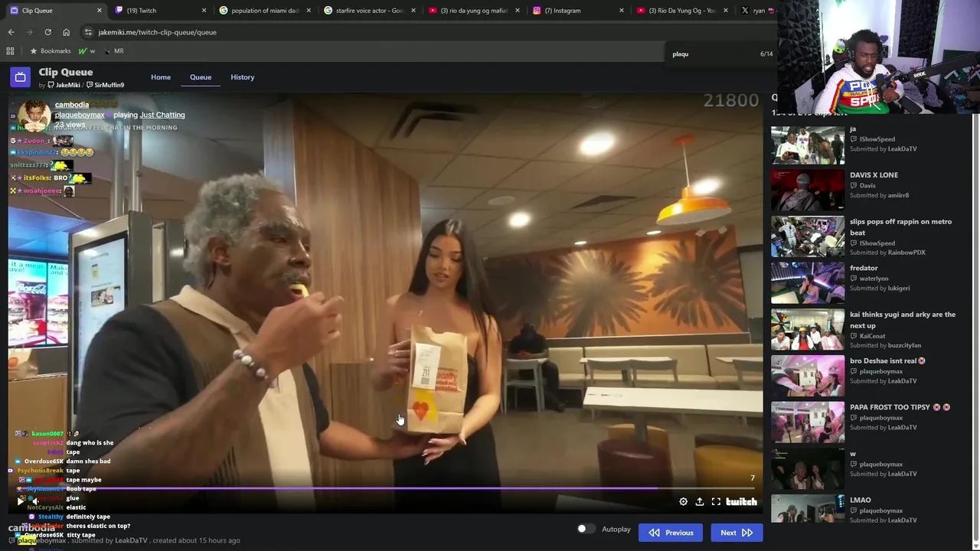Reload the page with the refresh icon
Viewport: 980px width, 551px height.
(x=47, y=32)
